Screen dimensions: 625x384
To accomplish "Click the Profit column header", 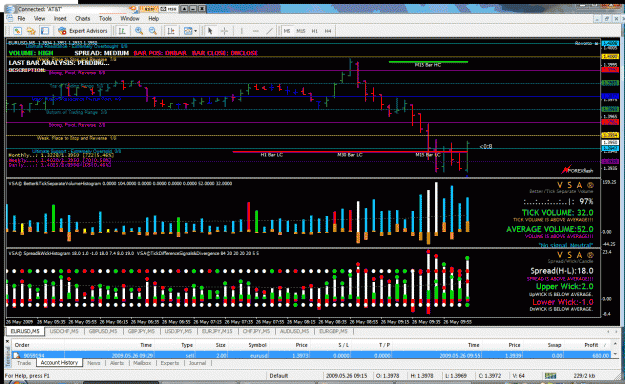I will [x=591, y=345].
